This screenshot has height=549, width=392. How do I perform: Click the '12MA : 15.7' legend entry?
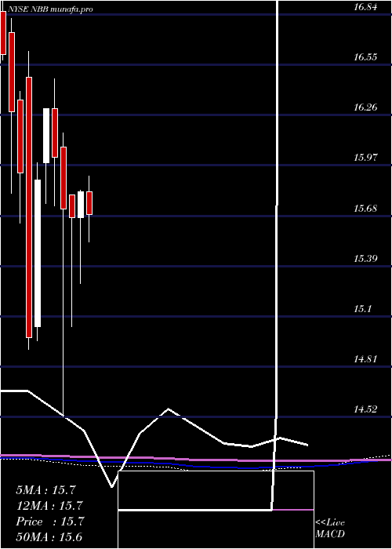[x=49, y=506]
